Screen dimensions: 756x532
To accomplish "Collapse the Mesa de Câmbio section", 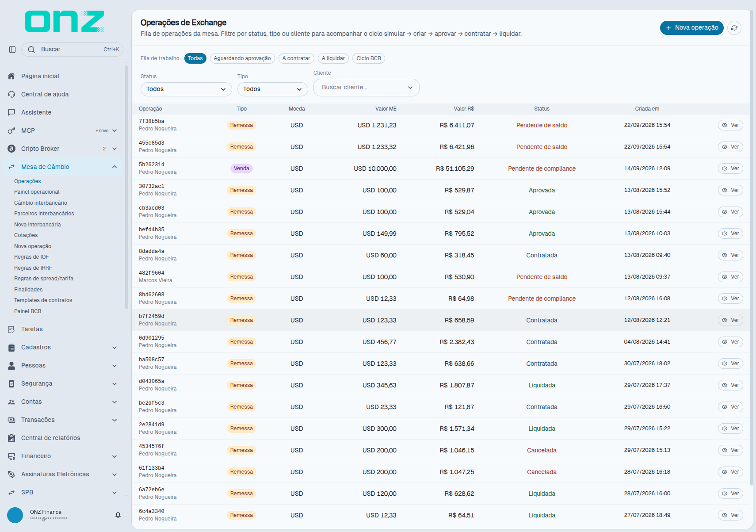I will pos(115,167).
